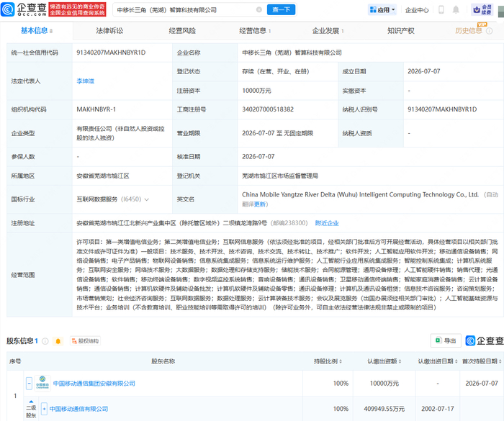This screenshot has width=504, height=421.
Task: Click the info icon next to 股东信息
Action: tap(45, 341)
